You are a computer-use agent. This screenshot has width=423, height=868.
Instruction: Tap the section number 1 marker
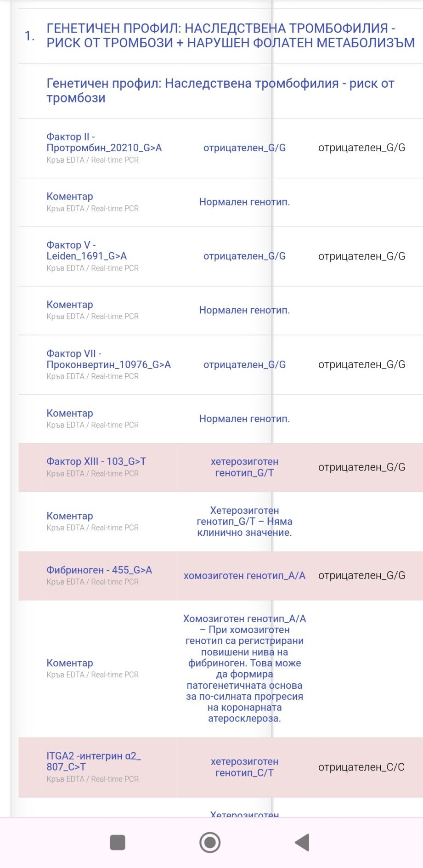[x=29, y=35]
